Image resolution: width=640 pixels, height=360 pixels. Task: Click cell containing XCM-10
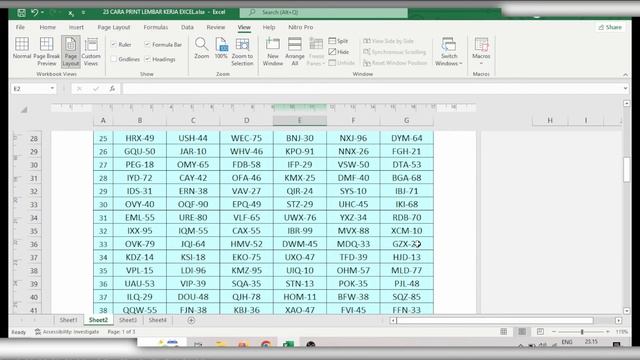click(407, 231)
